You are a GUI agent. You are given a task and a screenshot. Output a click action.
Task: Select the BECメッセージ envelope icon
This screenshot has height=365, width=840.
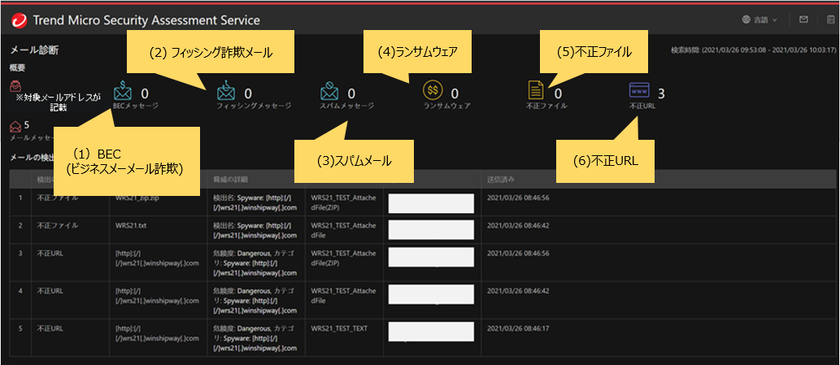(122, 91)
